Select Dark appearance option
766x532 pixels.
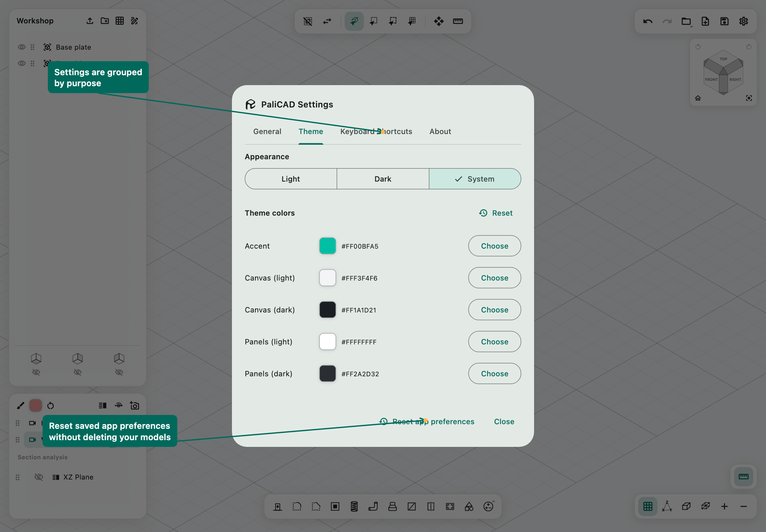(383, 179)
